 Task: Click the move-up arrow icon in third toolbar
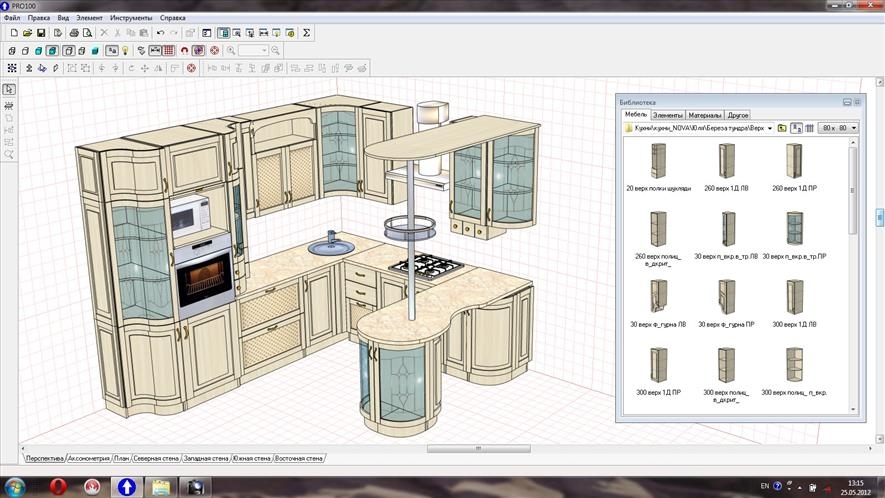pyautogui.click(x=29, y=68)
